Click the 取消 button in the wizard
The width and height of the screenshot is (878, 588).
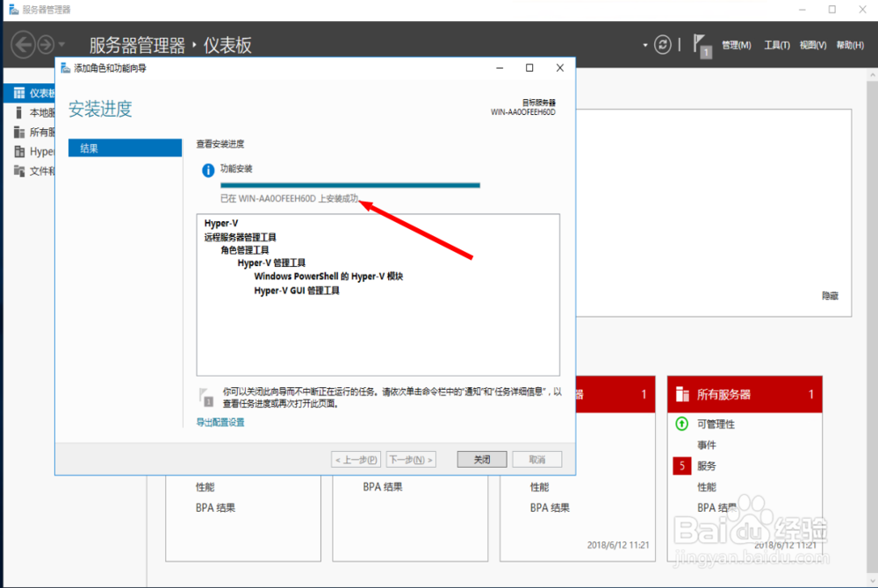(537, 459)
